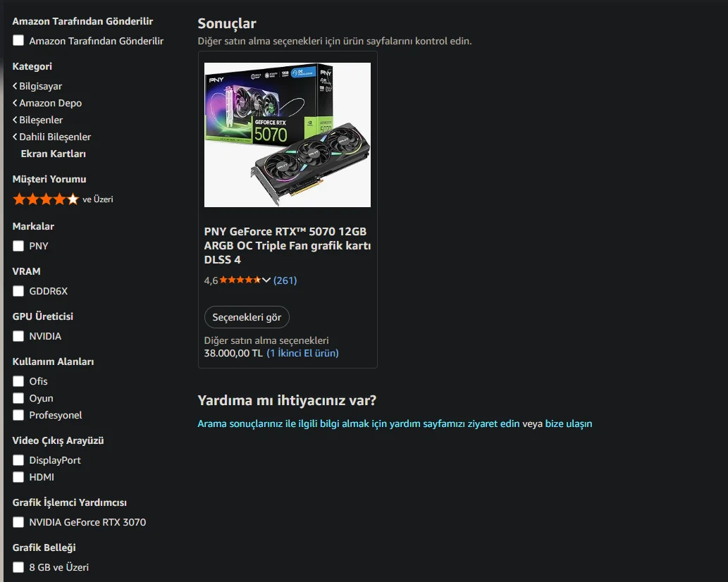The image size is (728, 582).
Task: Open the 261 reviews link
Action: [x=285, y=280]
